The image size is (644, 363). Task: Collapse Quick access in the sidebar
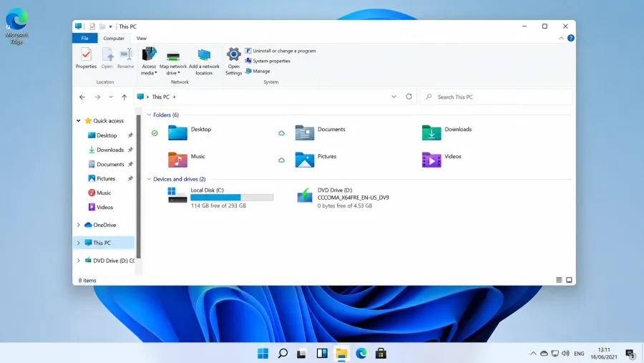(x=79, y=121)
